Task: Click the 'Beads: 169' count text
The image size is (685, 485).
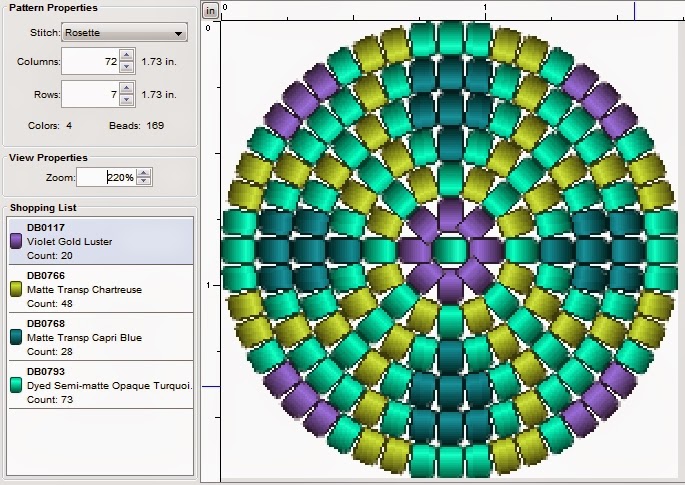Action: coord(136,126)
